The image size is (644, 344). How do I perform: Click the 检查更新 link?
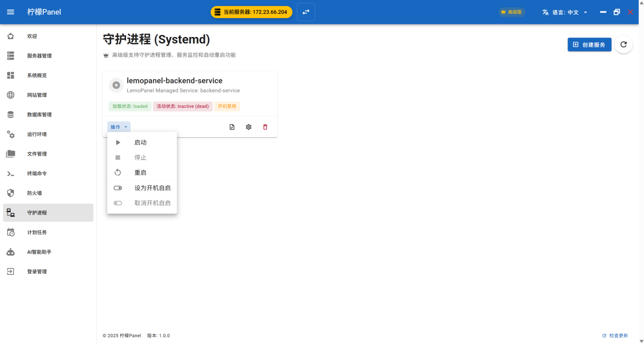click(615, 336)
